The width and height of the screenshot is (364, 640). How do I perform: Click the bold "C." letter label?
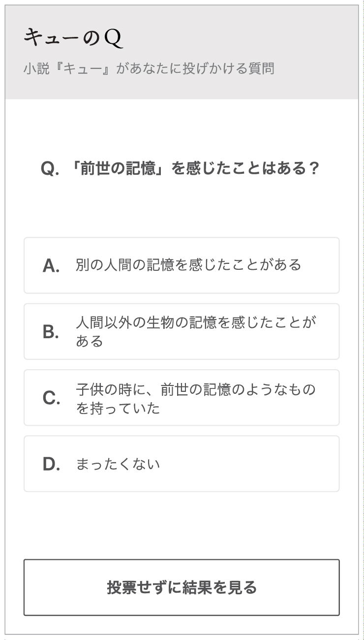(x=51, y=398)
